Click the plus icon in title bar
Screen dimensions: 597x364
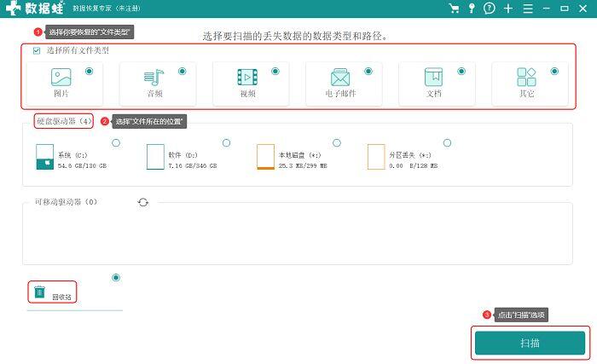coord(508,9)
